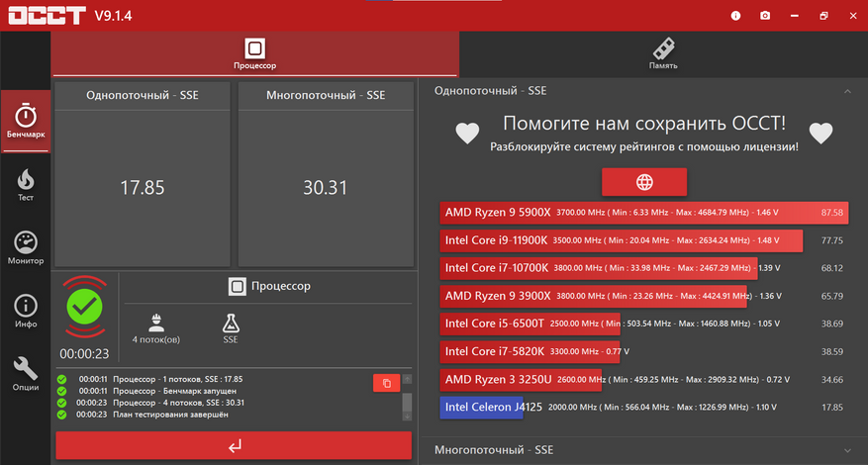Click the score 77.75 value
868x465 pixels.
(832, 240)
